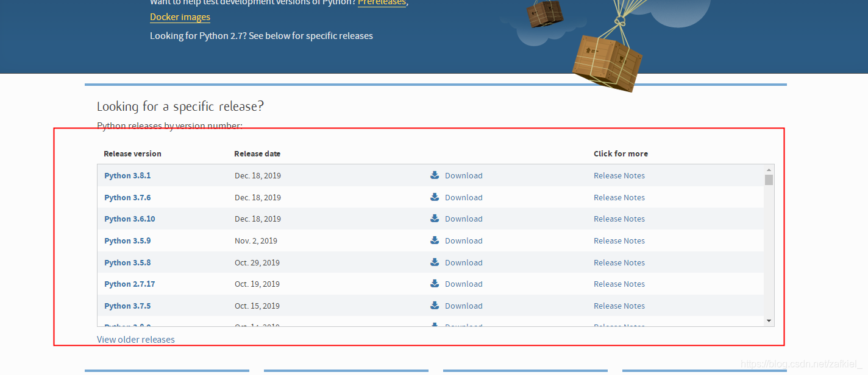
Task: View Release Notes for Python 3.5.8
Action: click(x=619, y=262)
